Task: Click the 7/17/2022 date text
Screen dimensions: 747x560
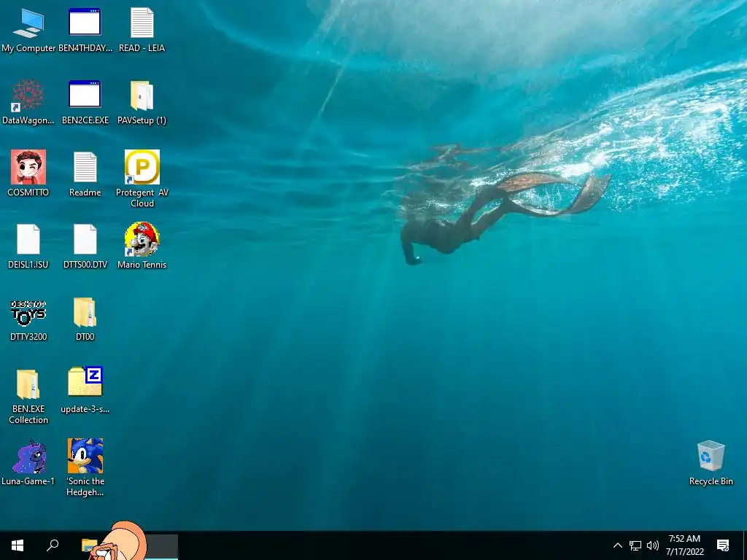Action: coord(684,552)
